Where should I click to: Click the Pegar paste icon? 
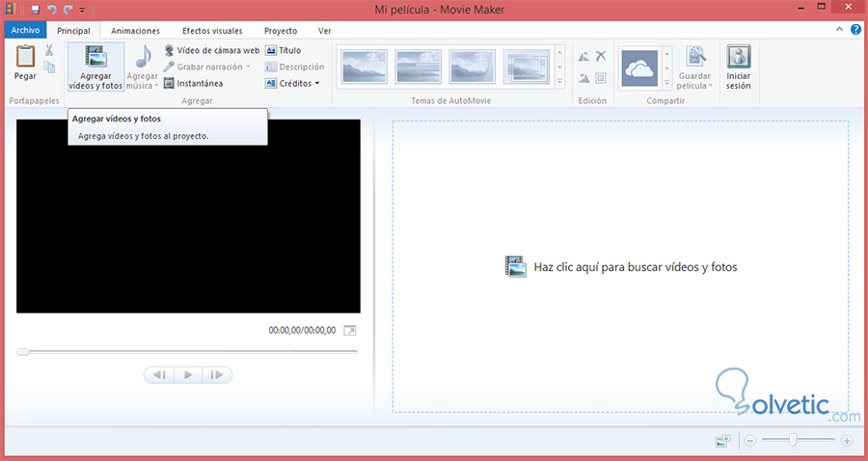(25, 57)
